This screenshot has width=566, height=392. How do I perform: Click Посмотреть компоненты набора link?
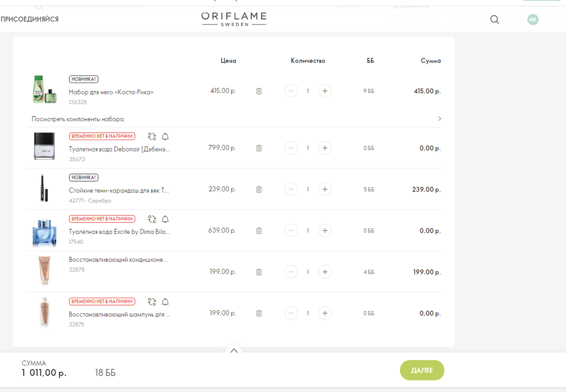pos(78,119)
